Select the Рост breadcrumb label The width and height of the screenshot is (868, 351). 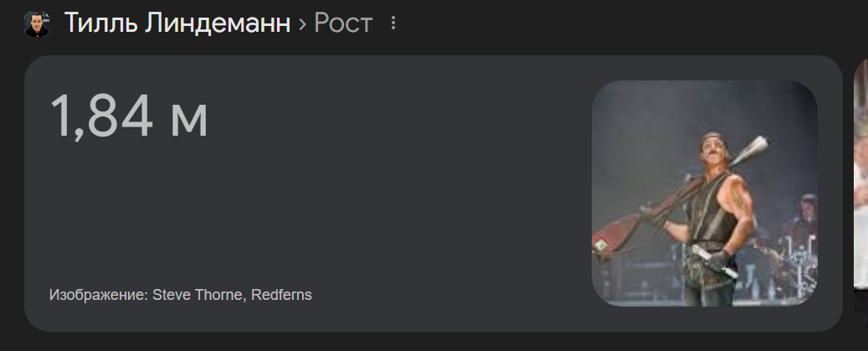pos(343,23)
